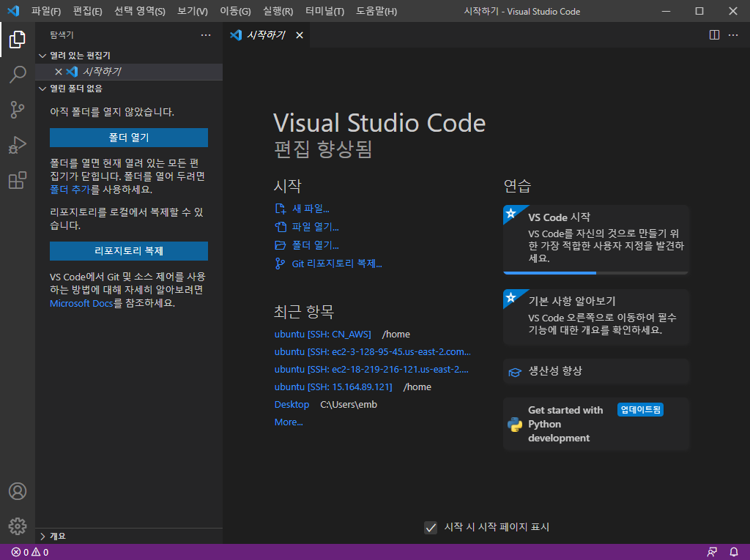Open the Source Control view icon
This screenshot has width=750, height=560.
tap(18, 110)
